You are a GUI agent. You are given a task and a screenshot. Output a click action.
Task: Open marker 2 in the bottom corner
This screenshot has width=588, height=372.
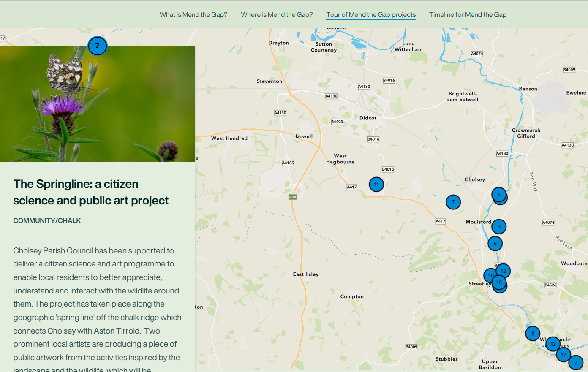pyautogui.click(x=575, y=362)
